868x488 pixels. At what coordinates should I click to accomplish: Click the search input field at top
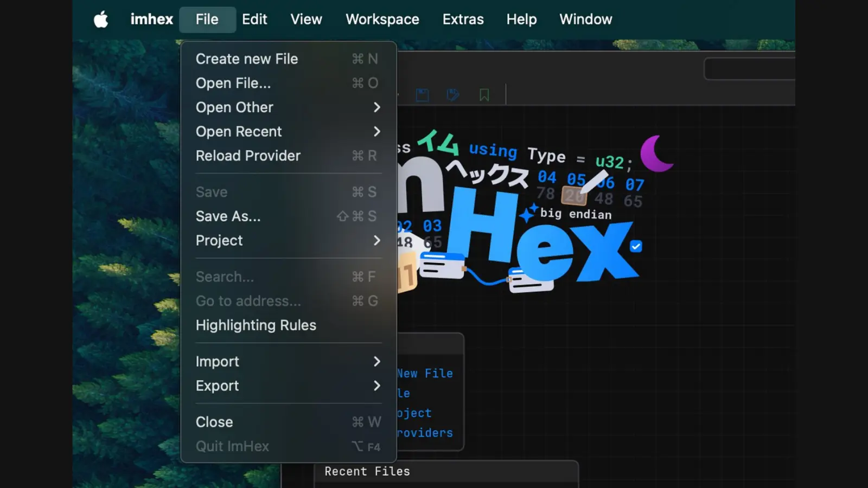click(750, 69)
